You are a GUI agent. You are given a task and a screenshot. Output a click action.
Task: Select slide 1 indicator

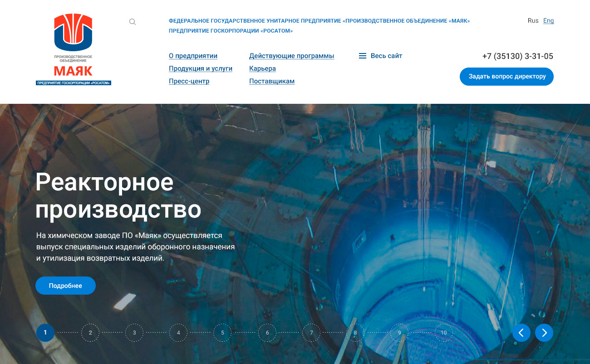pos(45,333)
